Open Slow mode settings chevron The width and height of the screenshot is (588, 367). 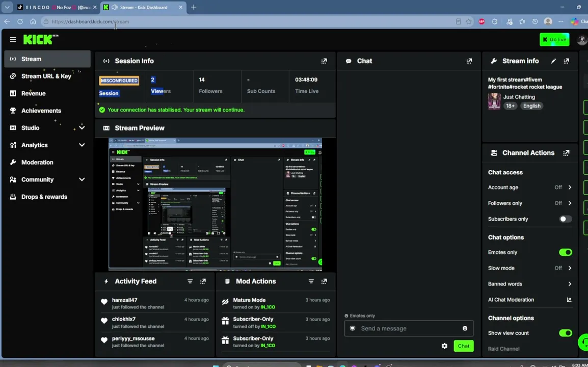click(570, 268)
